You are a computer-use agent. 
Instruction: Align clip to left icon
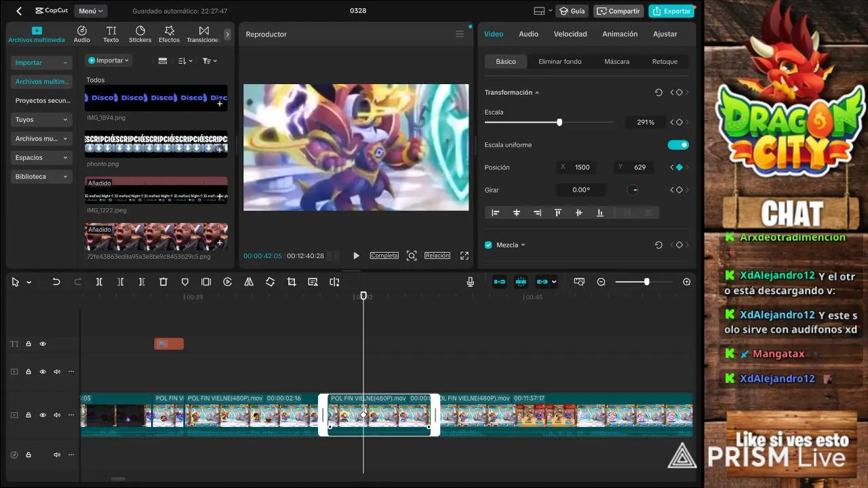coord(496,213)
